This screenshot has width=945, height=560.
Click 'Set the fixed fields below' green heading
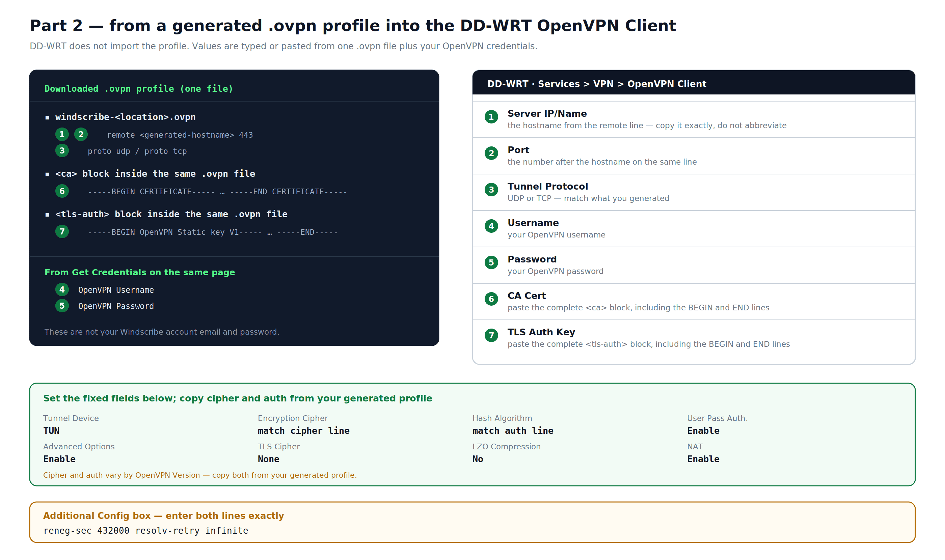[x=238, y=398]
